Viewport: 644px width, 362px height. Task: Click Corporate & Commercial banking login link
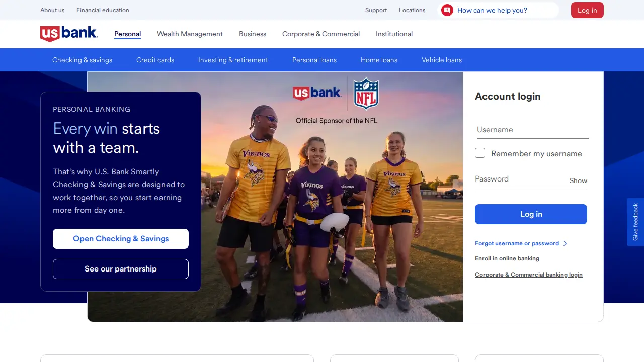tap(529, 275)
